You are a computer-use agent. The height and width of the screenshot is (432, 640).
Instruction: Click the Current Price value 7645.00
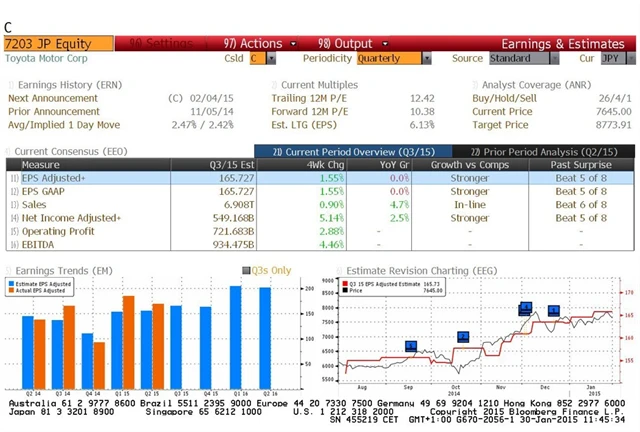click(x=613, y=111)
